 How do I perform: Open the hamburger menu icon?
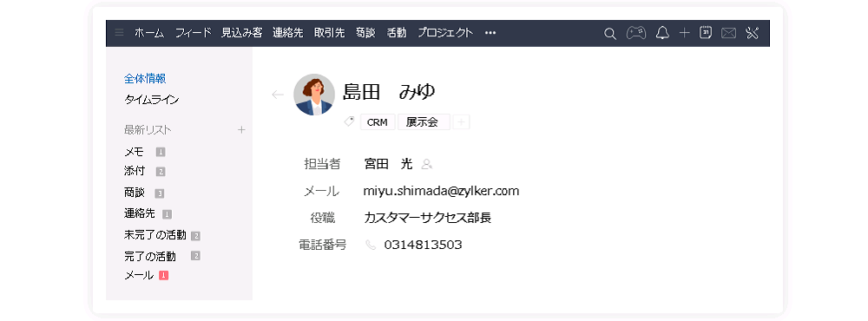pyautogui.click(x=119, y=33)
